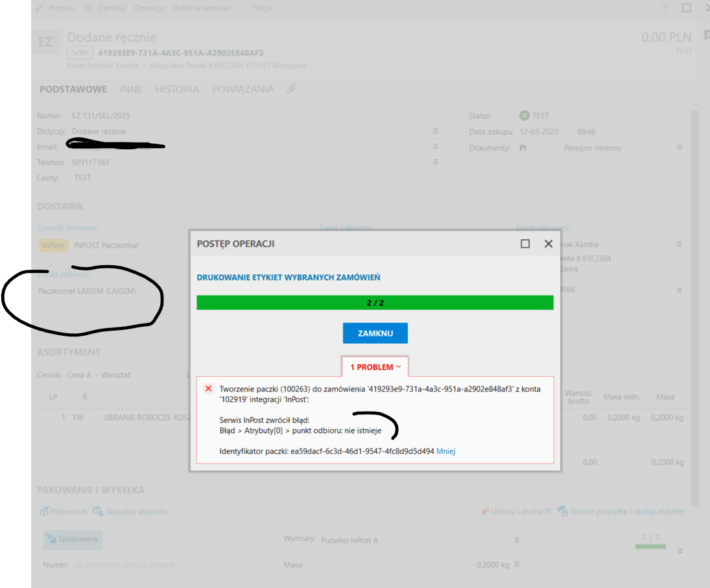Click the help question mark icon
The width and height of the screenshot is (710, 588).
(665, 8)
